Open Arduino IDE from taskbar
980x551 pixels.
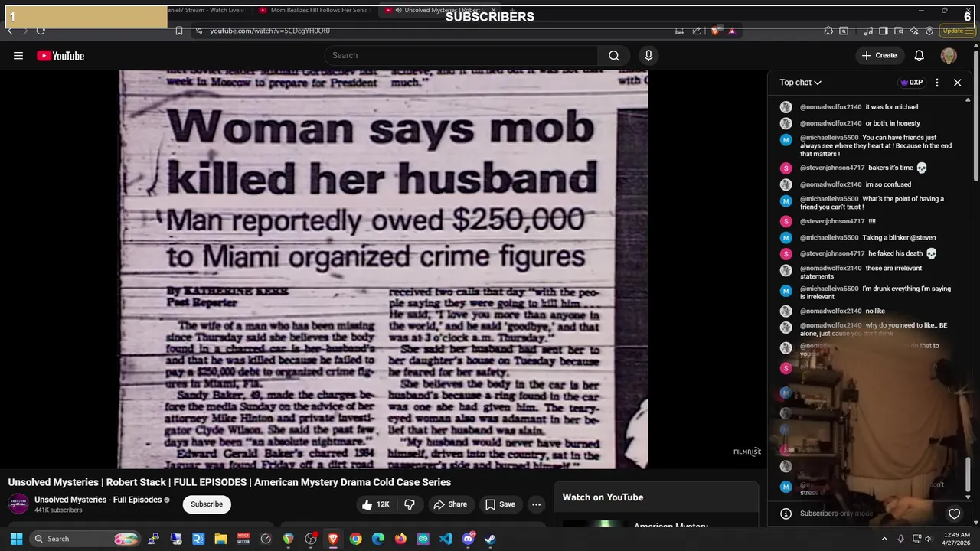pos(423,539)
